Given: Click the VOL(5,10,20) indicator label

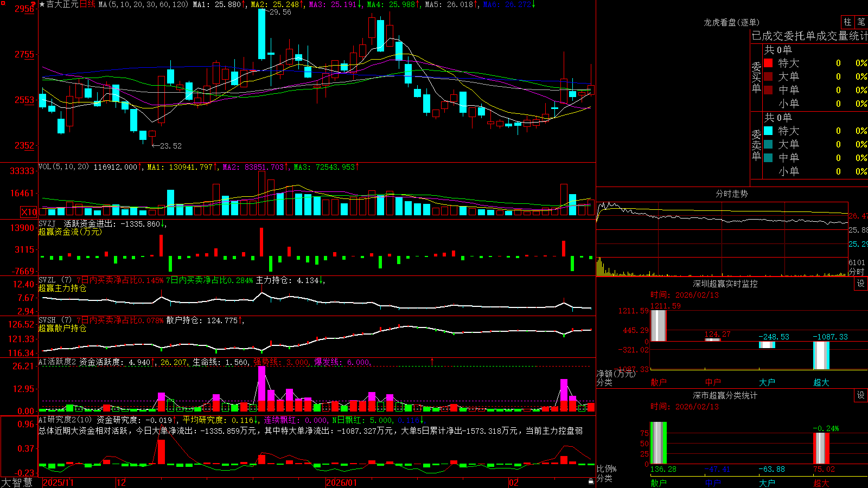Looking at the screenshot, I should coord(63,167).
